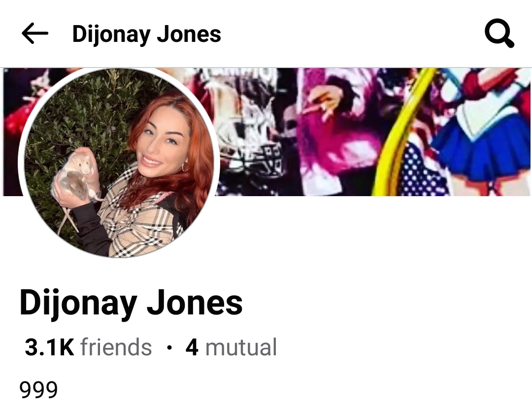Click the gray word mutual

point(241,347)
